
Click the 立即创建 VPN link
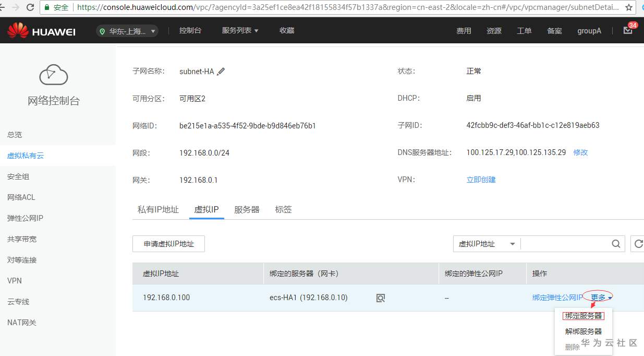coord(481,180)
